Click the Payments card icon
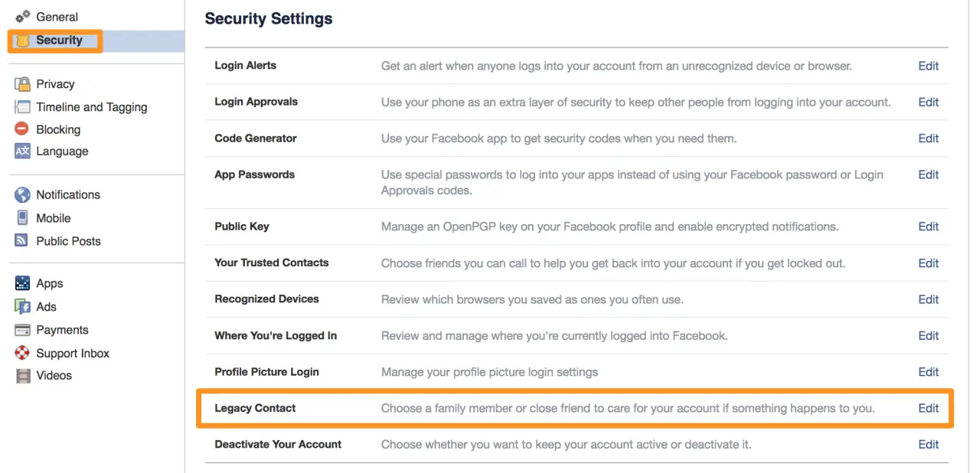 tap(23, 330)
